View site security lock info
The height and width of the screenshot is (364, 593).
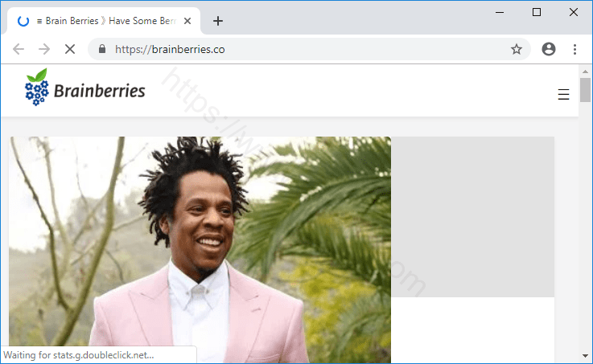coord(101,49)
